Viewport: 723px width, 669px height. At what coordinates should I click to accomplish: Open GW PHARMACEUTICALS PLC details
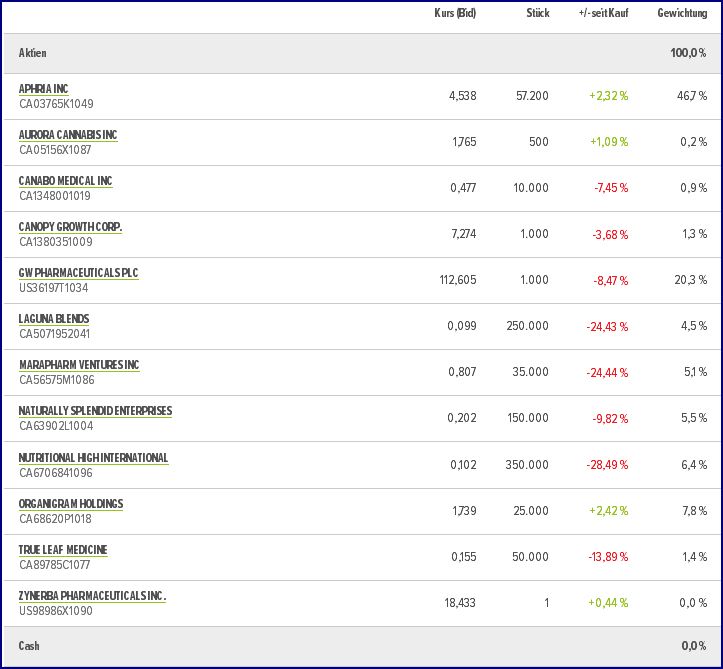point(78,273)
